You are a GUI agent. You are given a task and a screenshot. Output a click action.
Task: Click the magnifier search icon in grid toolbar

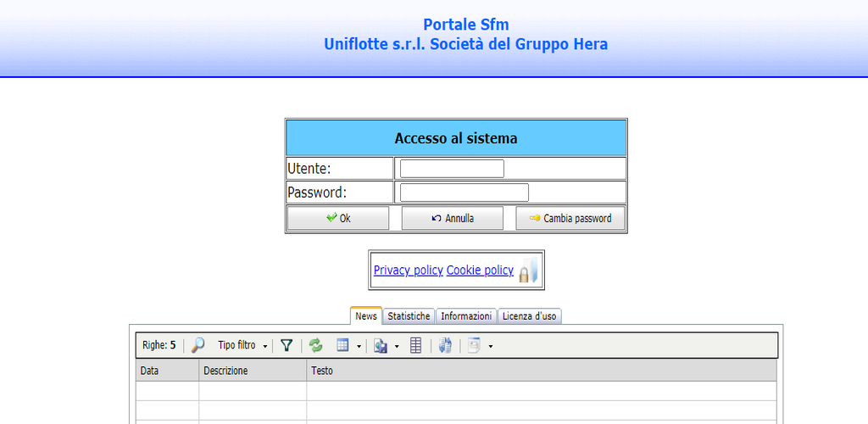click(198, 345)
